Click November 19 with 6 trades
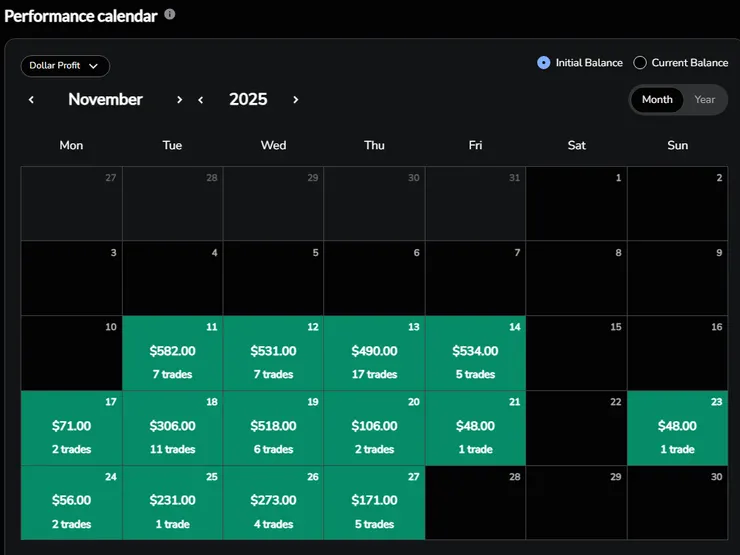Screen dimensions: 740x555 point(273,428)
